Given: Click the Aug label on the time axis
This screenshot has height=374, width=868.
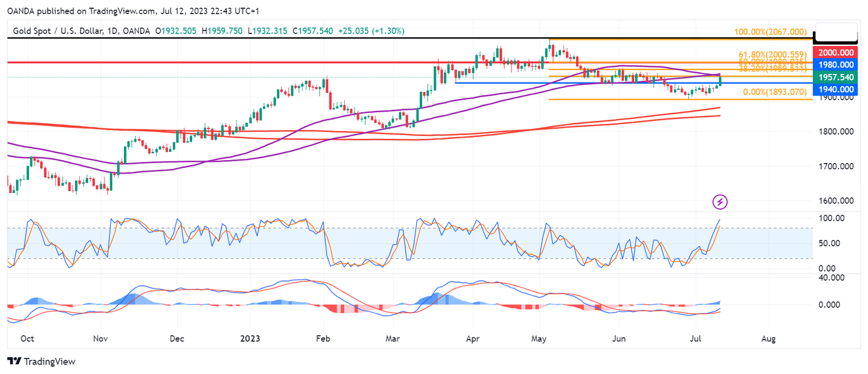Looking at the screenshot, I should tap(768, 339).
